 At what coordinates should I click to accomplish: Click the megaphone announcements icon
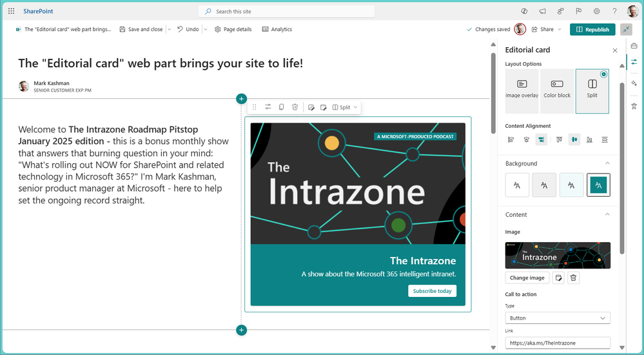click(x=543, y=12)
